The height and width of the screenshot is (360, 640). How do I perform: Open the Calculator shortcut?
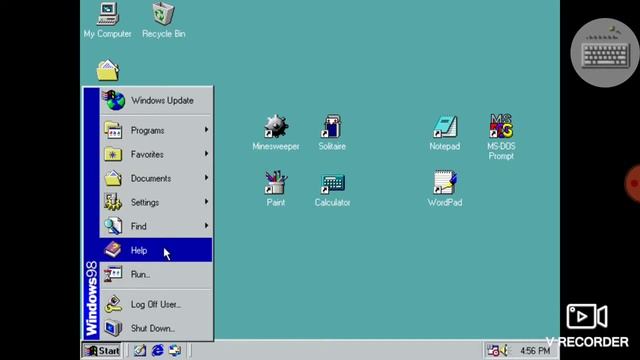(332, 189)
